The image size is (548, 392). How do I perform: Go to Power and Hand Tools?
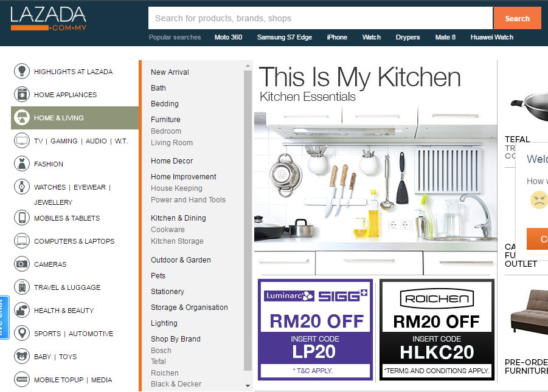[188, 199]
